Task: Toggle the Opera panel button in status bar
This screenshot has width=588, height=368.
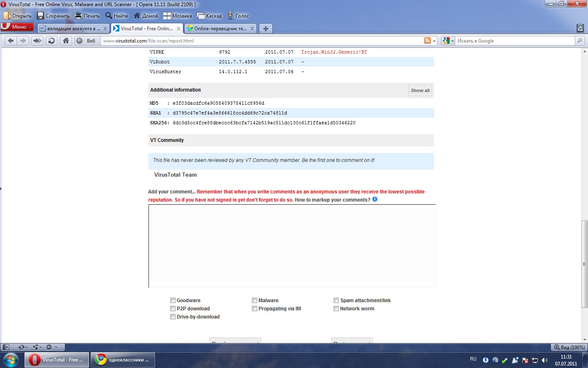Action: click(6, 347)
